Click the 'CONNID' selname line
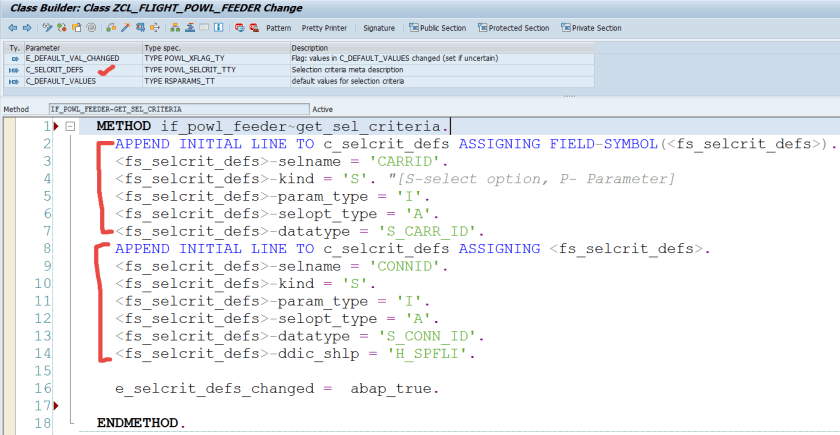 click(281, 266)
